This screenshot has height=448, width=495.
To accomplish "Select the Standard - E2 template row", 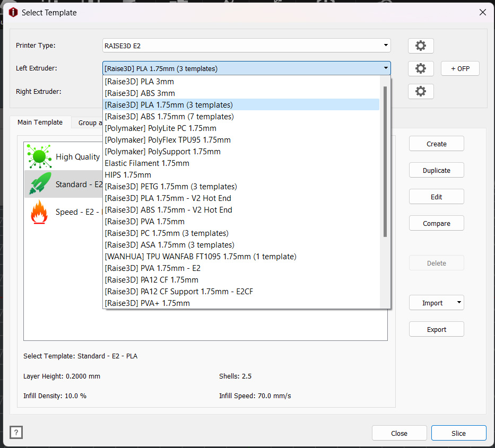I will 64,184.
